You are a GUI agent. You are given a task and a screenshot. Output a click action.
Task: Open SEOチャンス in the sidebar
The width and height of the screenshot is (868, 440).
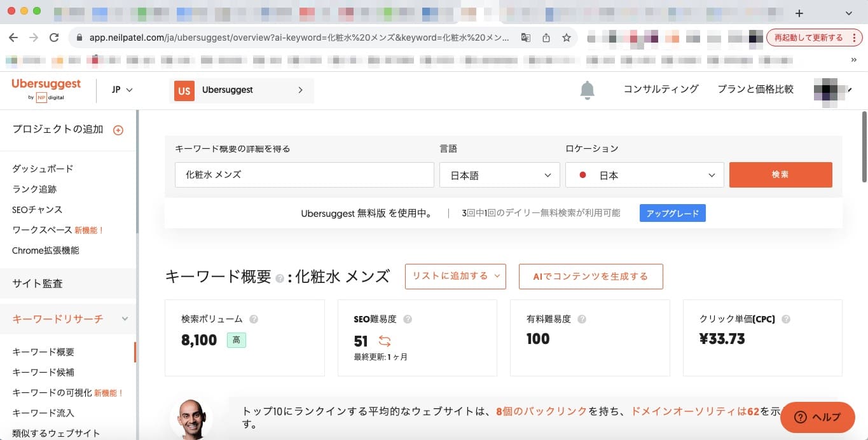(37, 209)
